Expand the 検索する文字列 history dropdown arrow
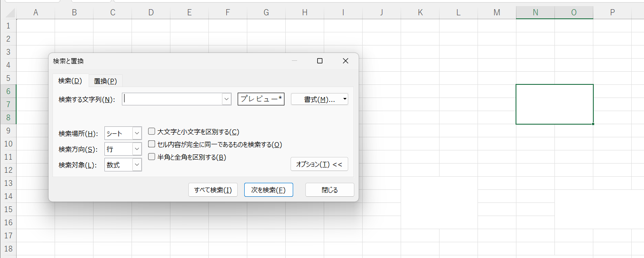This screenshot has height=258, width=644. click(x=226, y=99)
